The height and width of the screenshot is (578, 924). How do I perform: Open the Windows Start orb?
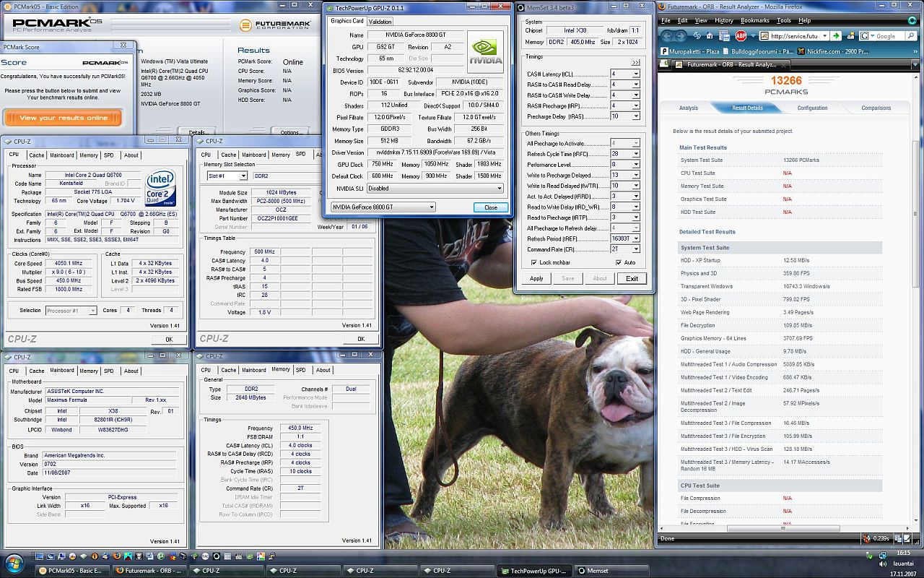click(14, 564)
